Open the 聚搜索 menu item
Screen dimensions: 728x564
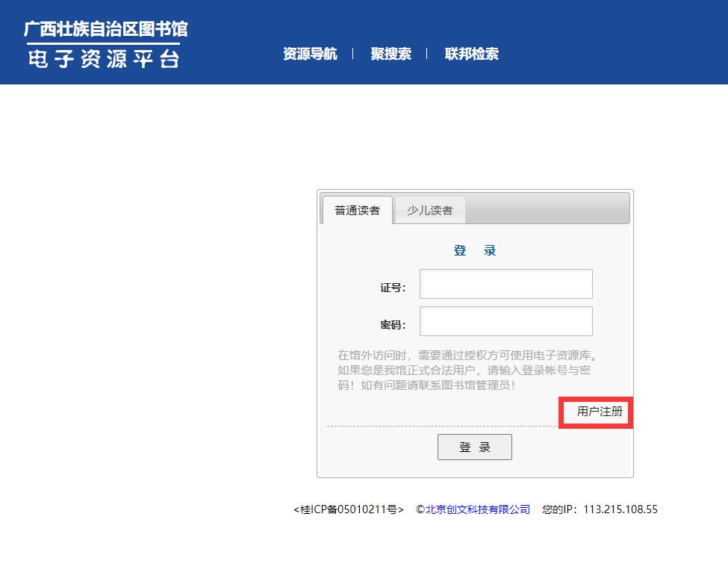391,54
